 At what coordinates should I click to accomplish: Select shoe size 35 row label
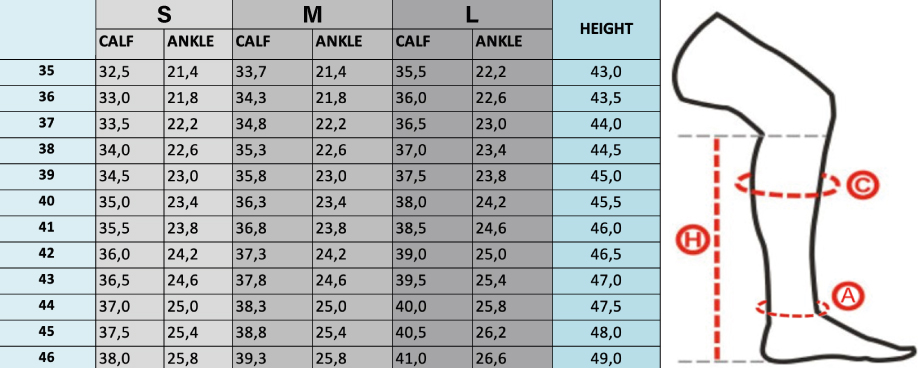click(47, 71)
